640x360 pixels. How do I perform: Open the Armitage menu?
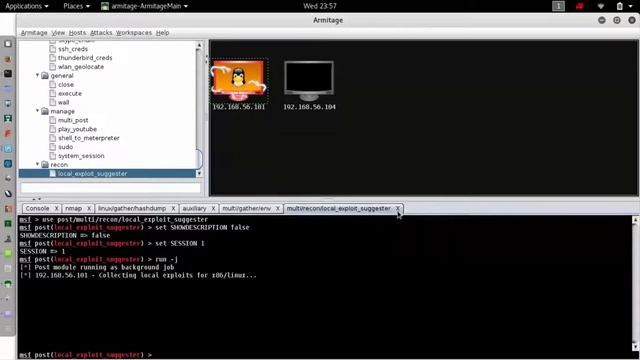point(34,33)
